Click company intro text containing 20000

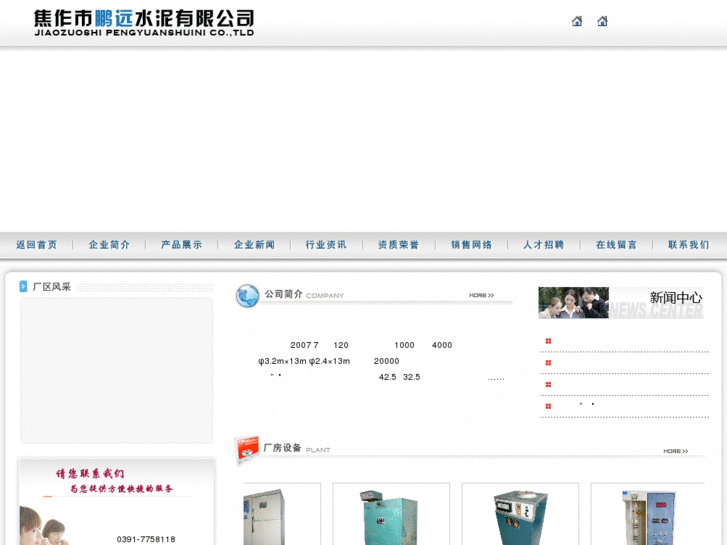tap(386, 361)
